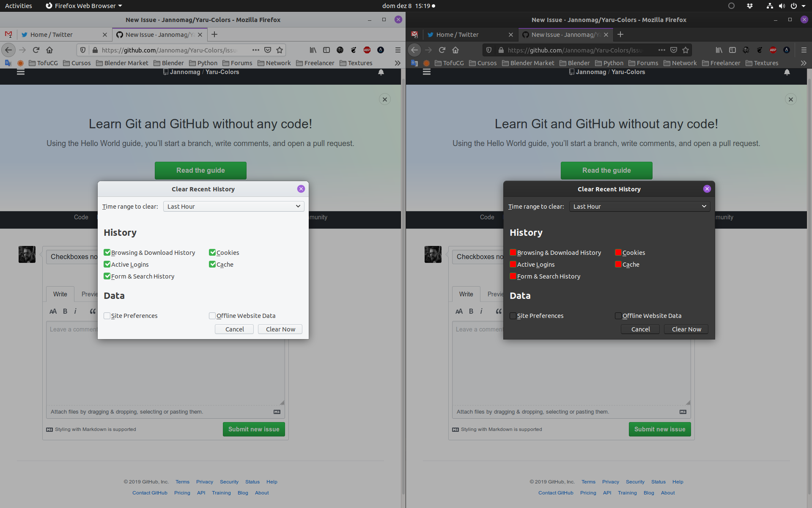This screenshot has width=812, height=508.
Task: Open the address bar page actions menu
Action: coord(256,50)
